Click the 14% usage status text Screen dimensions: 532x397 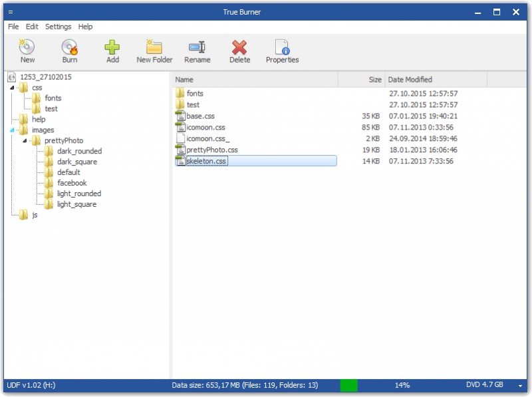(x=402, y=386)
